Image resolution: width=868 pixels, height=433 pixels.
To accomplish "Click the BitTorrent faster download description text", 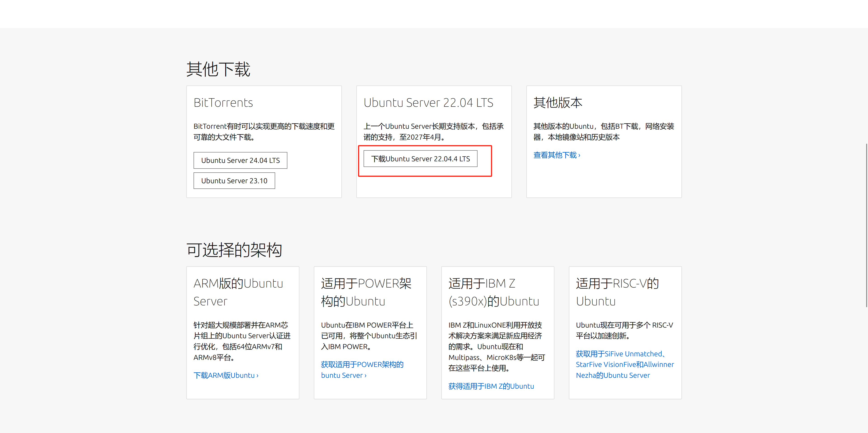I will [264, 131].
